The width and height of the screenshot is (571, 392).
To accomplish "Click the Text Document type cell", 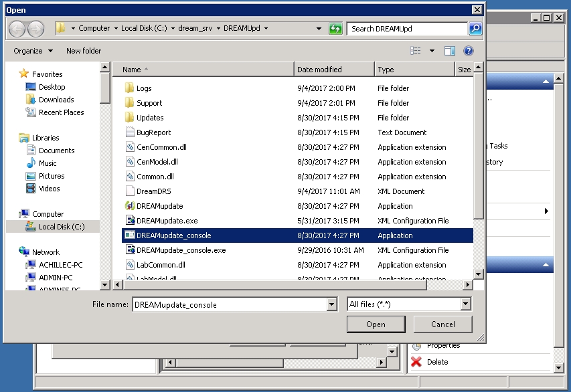I will coord(402,132).
